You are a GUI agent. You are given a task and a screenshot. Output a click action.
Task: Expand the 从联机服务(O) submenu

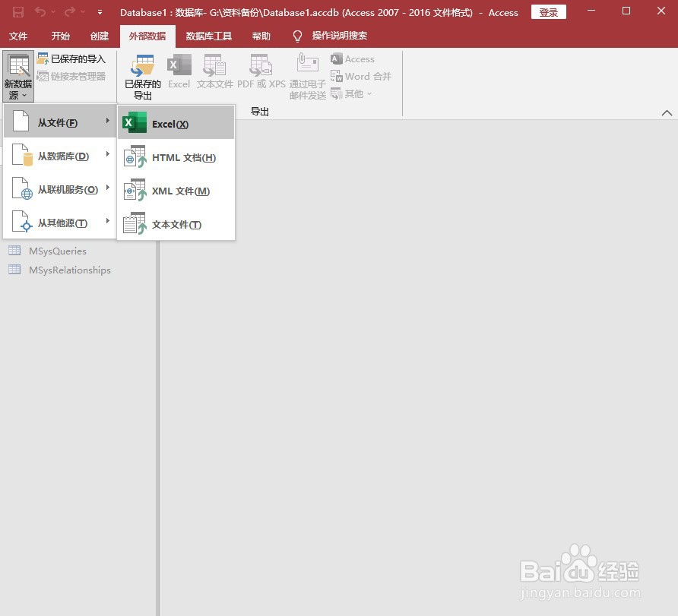pyautogui.click(x=60, y=189)
